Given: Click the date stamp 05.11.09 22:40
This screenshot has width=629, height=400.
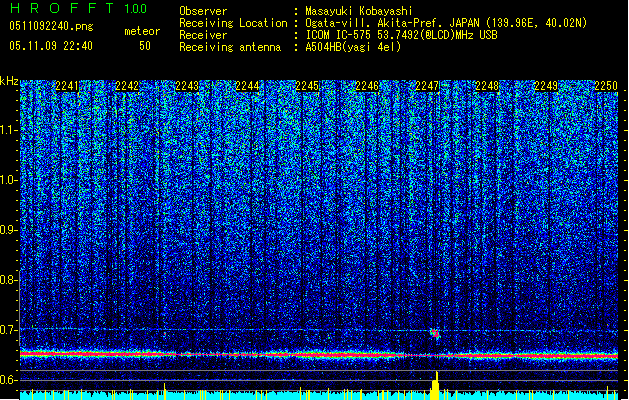Looking at the screenshot, I should tap(51, 46).
